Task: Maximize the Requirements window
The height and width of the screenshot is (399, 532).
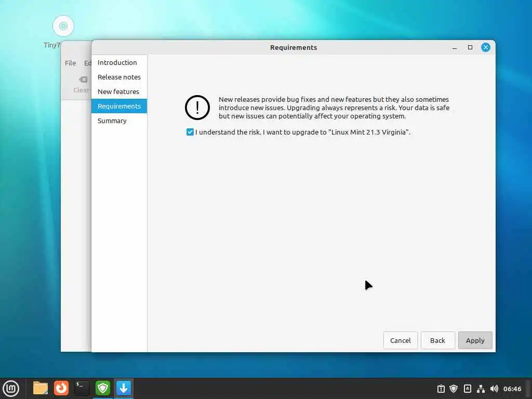Action: (x=470, y=47)
